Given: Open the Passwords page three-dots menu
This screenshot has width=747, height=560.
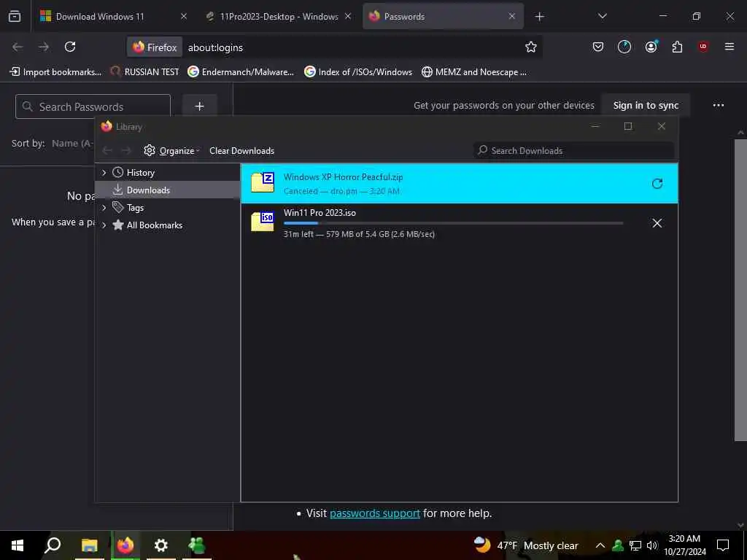Looking at the screenshot, I should tap(718, 105).
